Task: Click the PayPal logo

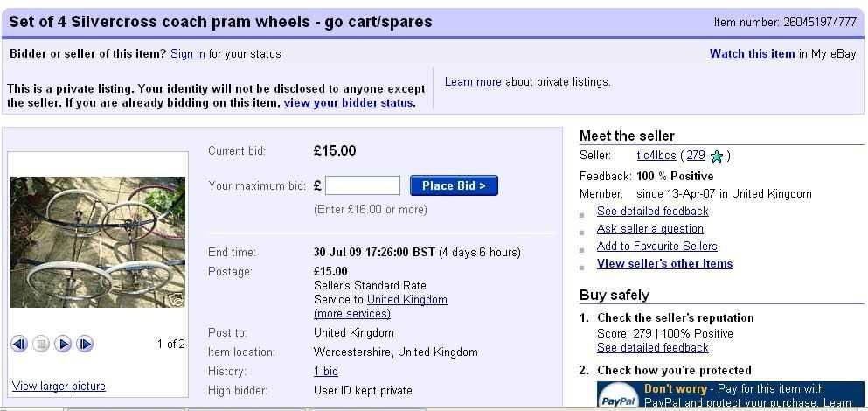Action: click(619, 399)
